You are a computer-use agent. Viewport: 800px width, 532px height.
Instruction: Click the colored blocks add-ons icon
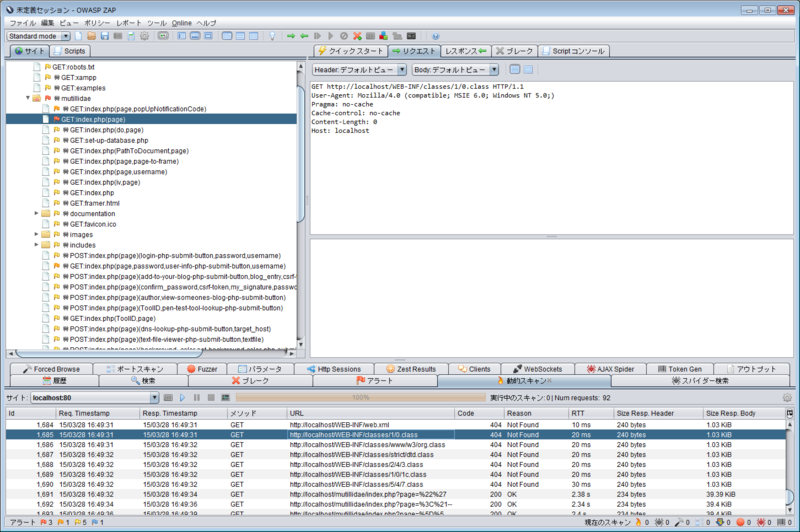(x=383, y=36)
